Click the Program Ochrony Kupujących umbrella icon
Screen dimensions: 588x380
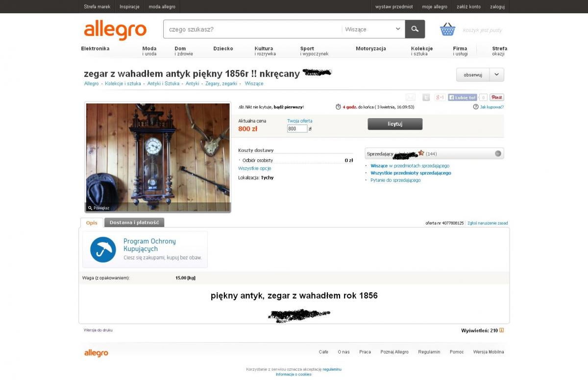pos(103,250)
